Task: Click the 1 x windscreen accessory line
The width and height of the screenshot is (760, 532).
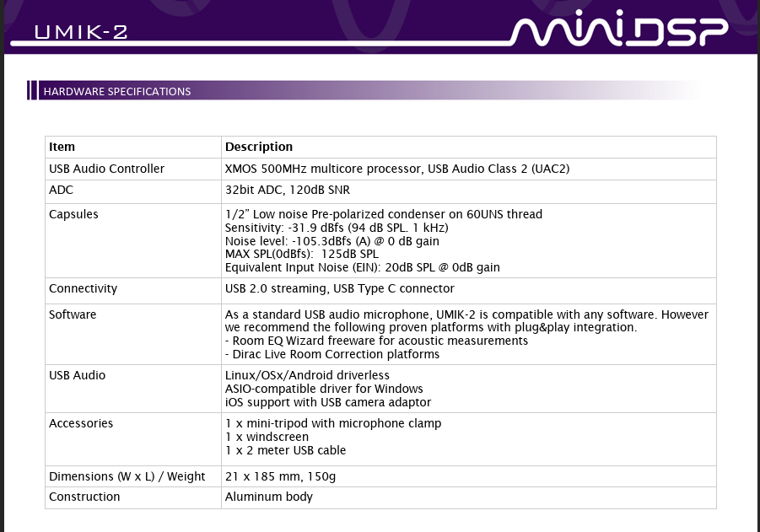Action: (267, 437)
